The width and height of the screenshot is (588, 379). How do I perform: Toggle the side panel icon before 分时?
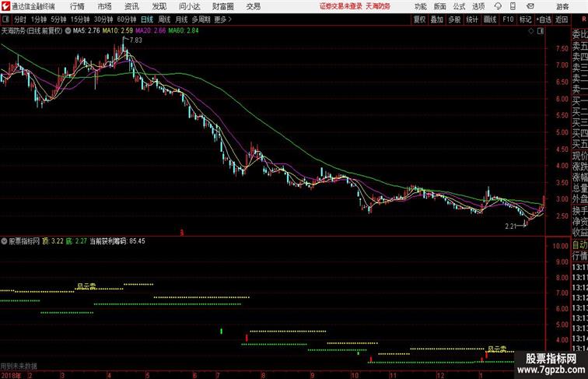coord(5,19)
